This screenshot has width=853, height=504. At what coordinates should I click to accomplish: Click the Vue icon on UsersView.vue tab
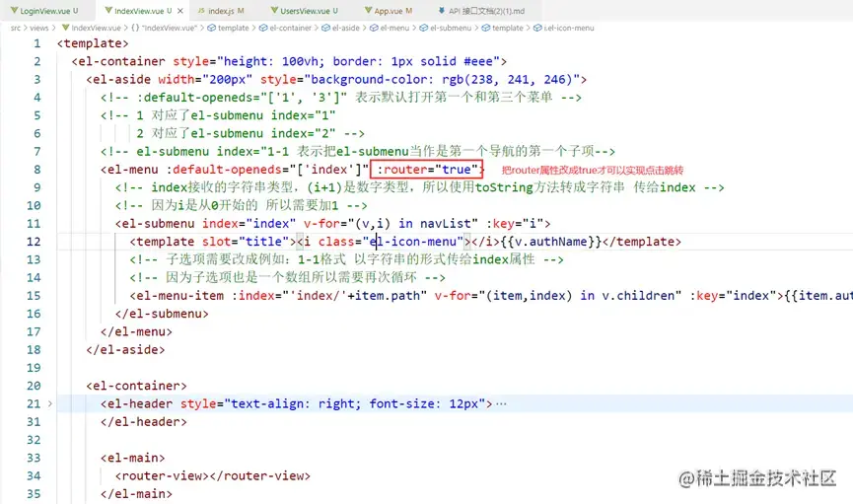275,10
